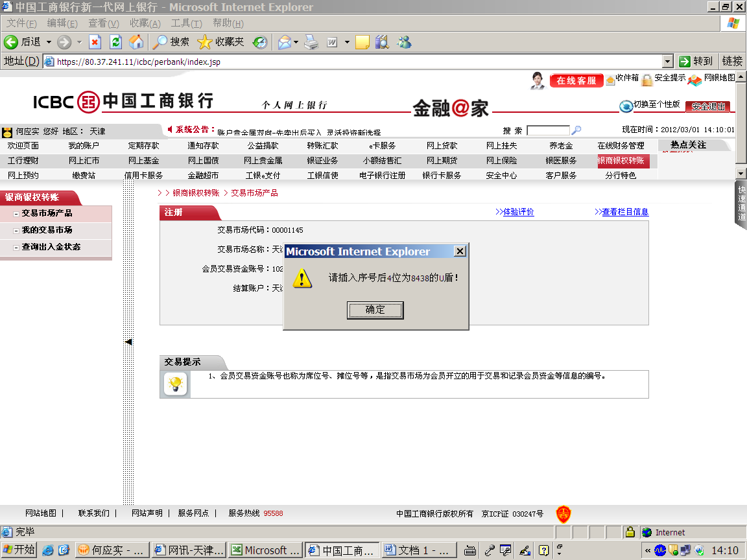Collapse the 我的交易市场 sidebar item
The height and width of the screenshot is (560, 747).
pyautogui.click(x=16, y=231)
